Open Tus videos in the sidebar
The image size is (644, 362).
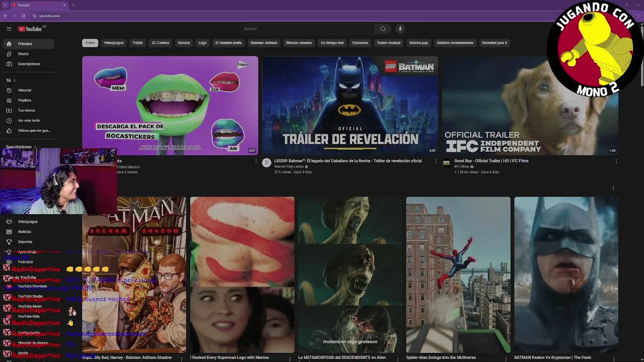click(29, 111)
